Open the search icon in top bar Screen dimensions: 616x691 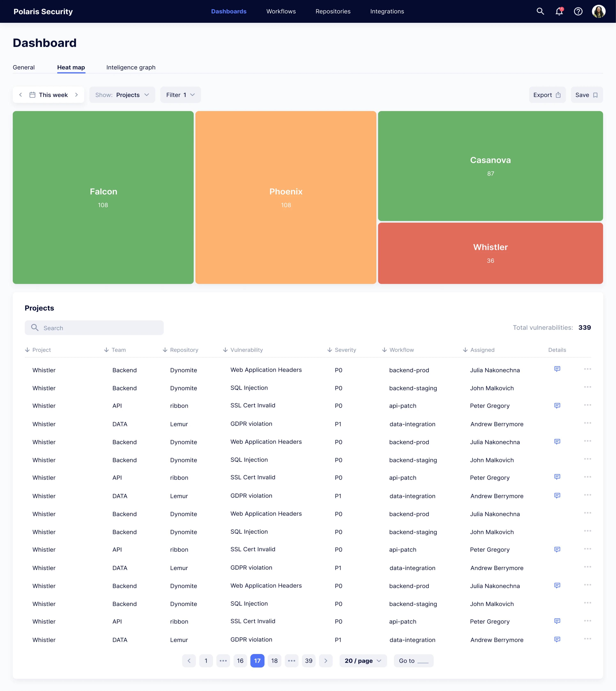click(540, 11)
